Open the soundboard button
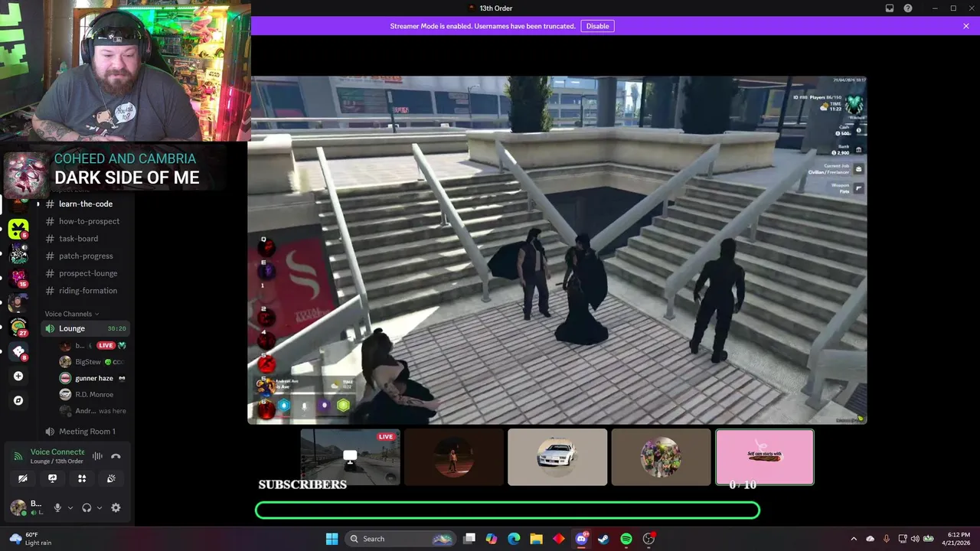Screen dimensions: 980x551 coord(111,478)
